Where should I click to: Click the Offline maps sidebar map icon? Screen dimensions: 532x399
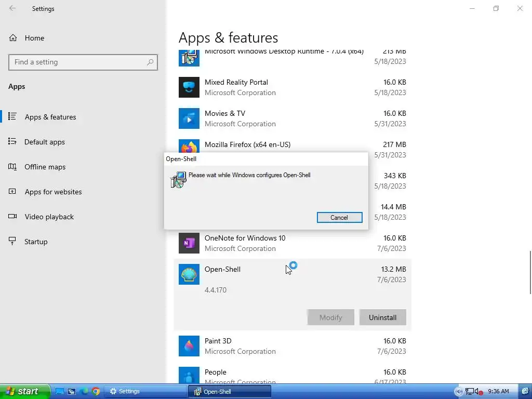tap(12, 166)
